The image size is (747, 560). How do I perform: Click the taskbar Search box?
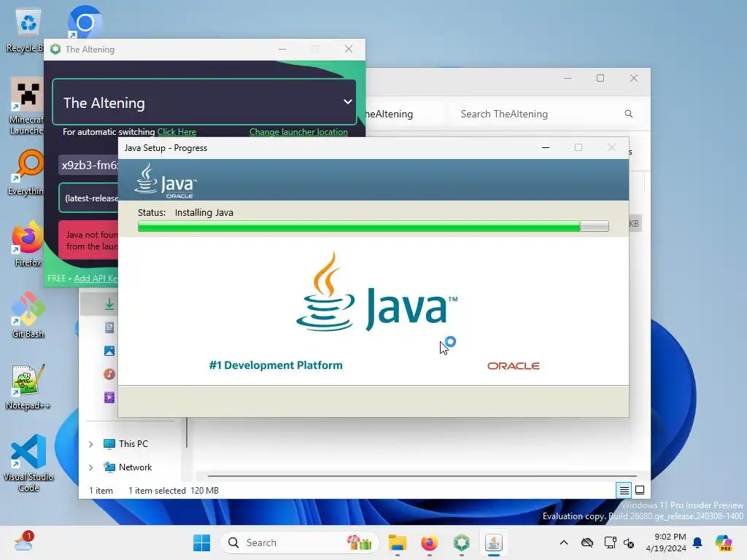(x=299, y=542)
